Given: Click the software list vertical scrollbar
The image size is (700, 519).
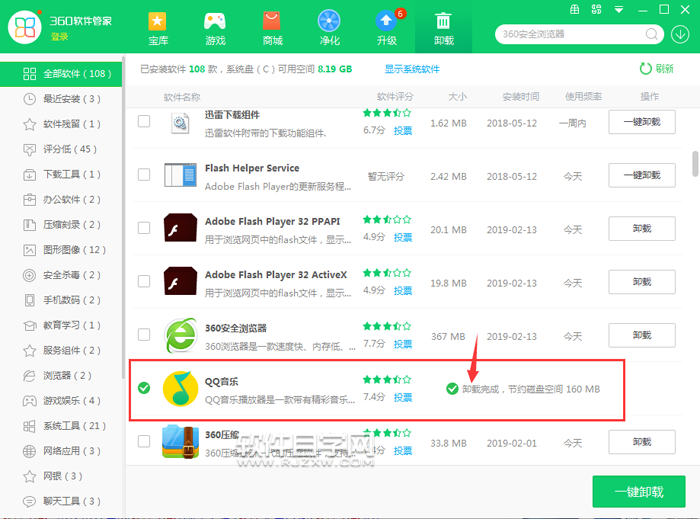Looking at the screenshot, I should [695, 164].
